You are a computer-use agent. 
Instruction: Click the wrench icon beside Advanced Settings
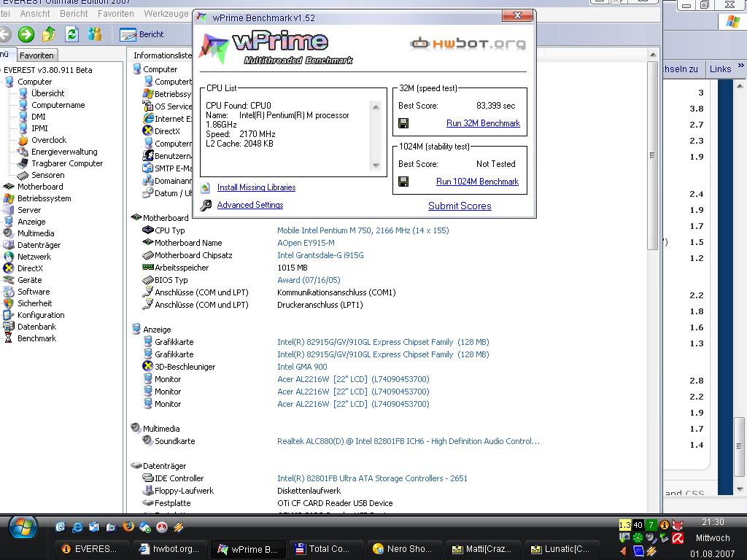coord(205,205)
